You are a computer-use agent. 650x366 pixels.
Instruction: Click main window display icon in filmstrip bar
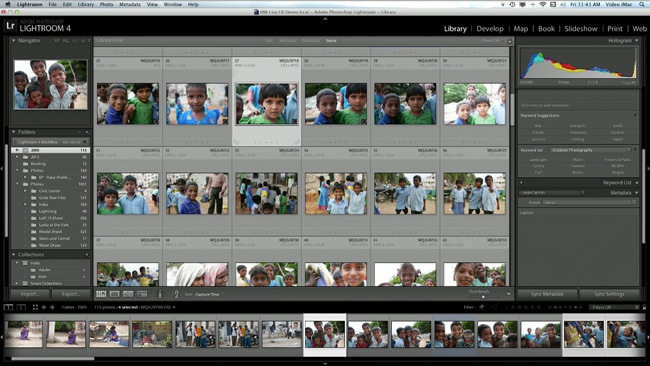click(x=8, y=307)
